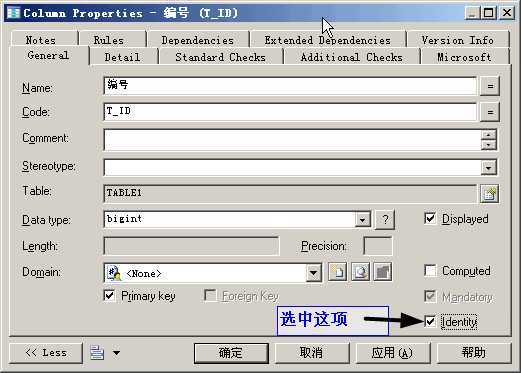Uncheck the Identity checkbox
Image resolution: width=521 pixels, height=373 pixels.
click(x=430, y=322)
